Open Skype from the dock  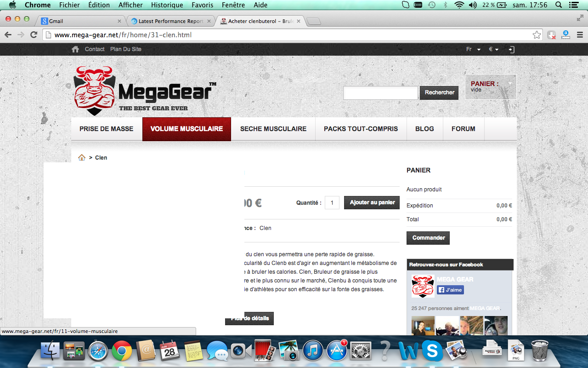point(432,351)
